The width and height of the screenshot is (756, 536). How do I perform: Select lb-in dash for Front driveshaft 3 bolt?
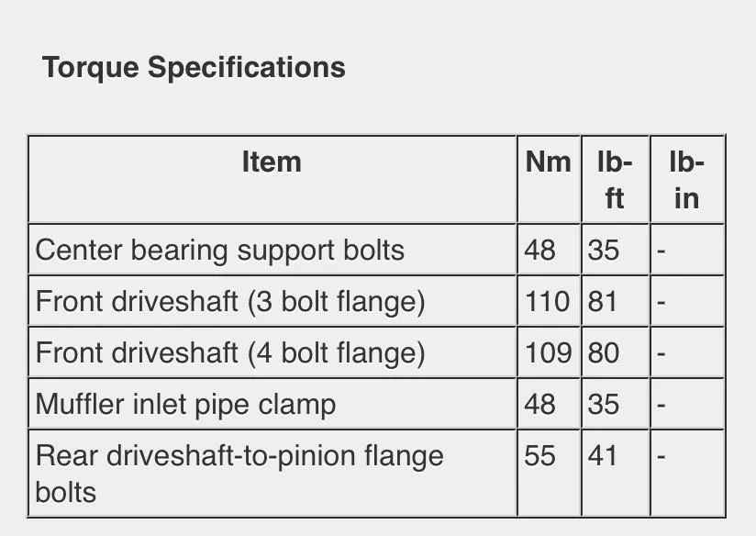(x=661, y=304)
